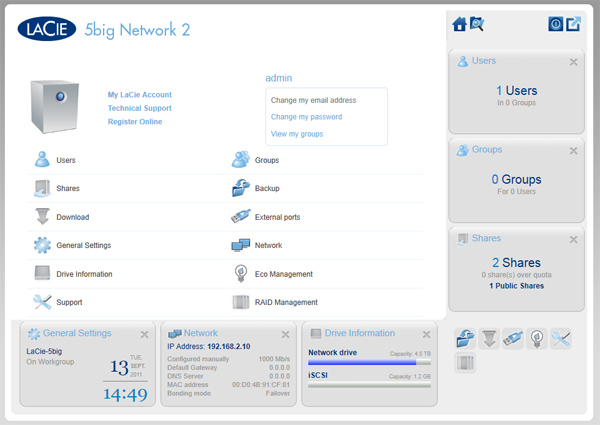
Task: Close the Drive Information widget
Action: (x=426, y=335)
